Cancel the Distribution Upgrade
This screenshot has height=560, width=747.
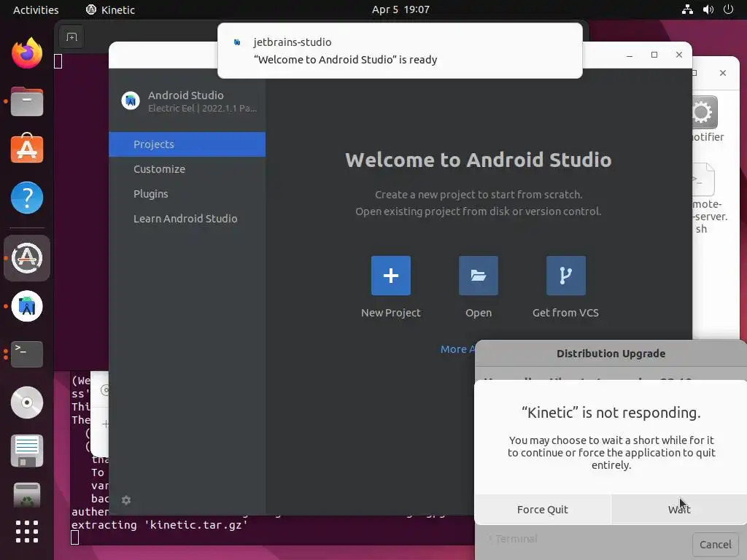(715, 544)
